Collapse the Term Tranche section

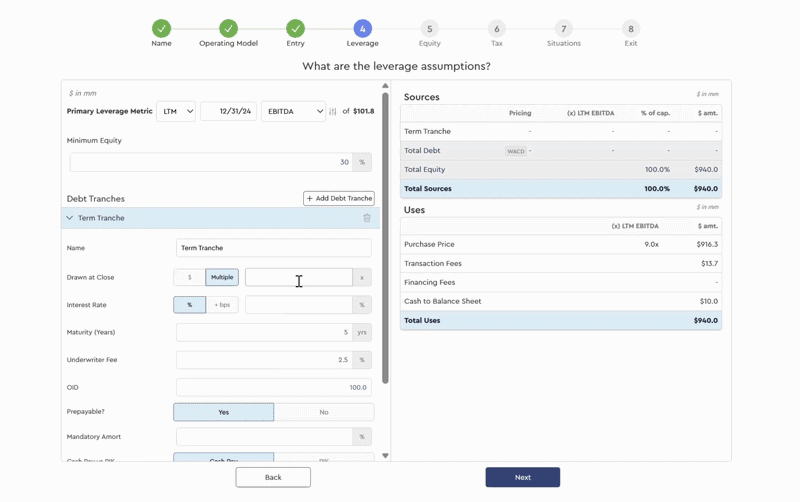point(70,218)
